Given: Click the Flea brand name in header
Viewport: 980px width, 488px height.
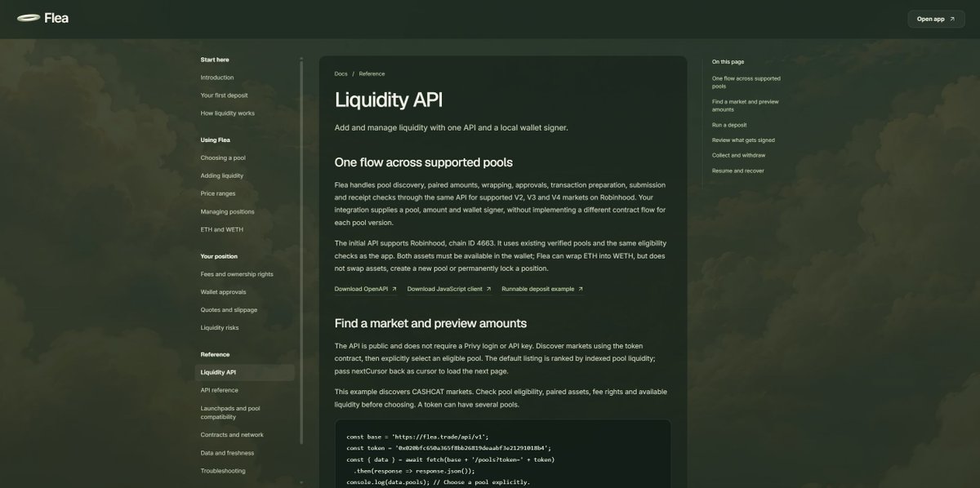Looking at the screenshot, I should point(56,18).
